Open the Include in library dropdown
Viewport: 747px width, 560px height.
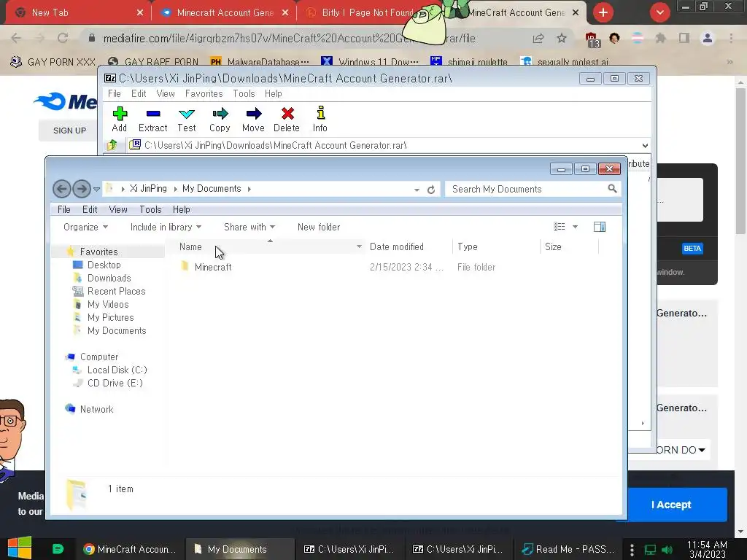pyautogui.click(x=166, y=227)
